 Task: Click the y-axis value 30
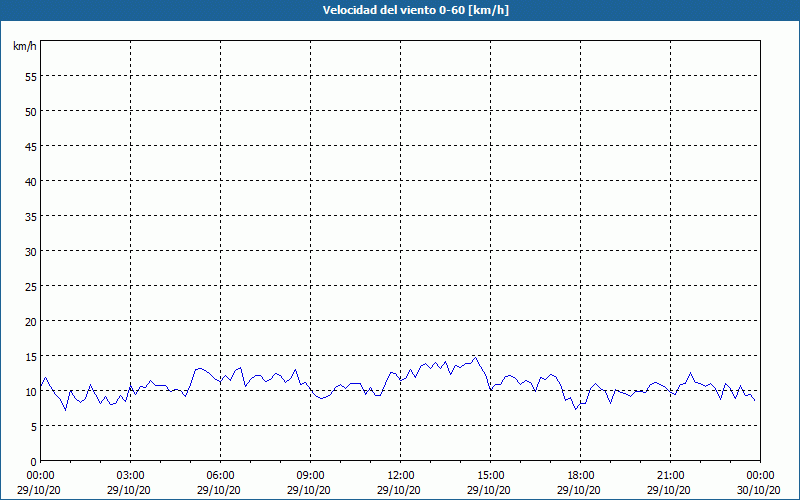pos(31,252)
